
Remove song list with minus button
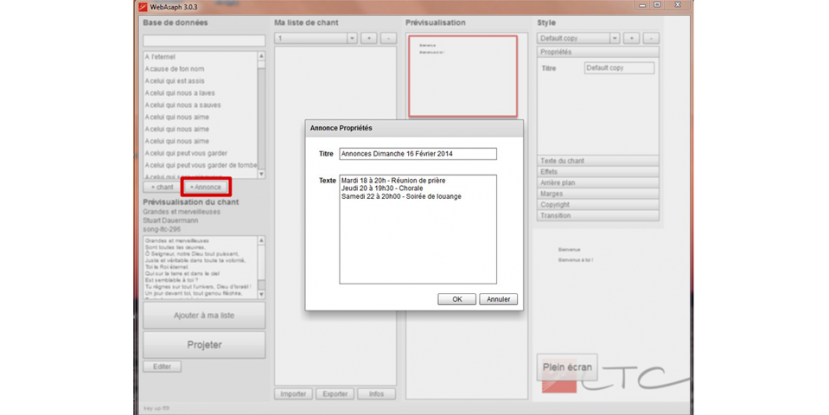(388, 38)
